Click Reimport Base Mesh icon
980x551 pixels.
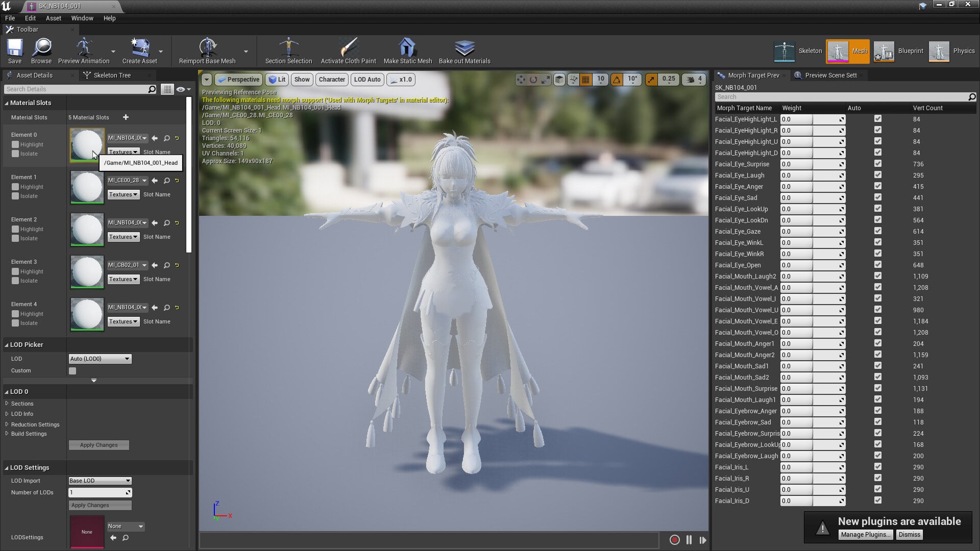[207, 48]
